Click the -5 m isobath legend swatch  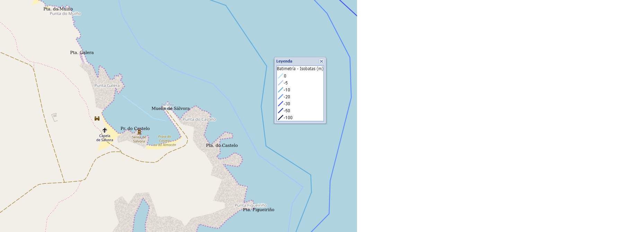pyautogui.click(x=280, y=83)
